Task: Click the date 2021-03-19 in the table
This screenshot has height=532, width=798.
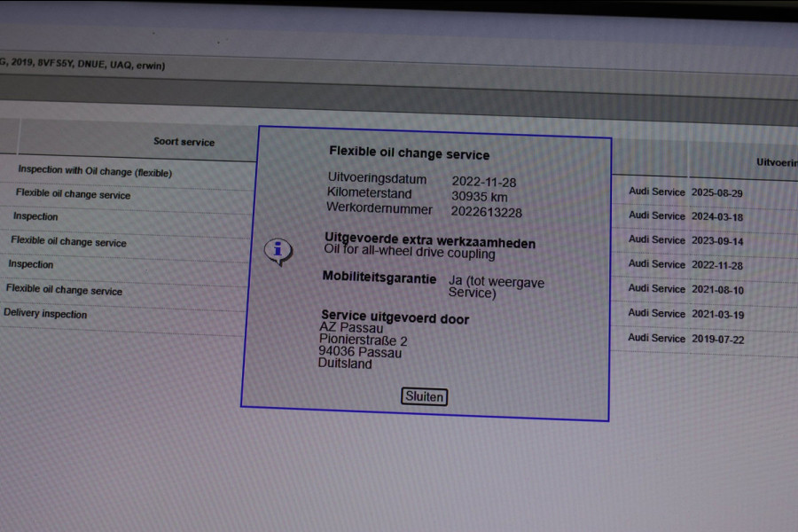Action: pyautogui.click(x=717, y=315)
